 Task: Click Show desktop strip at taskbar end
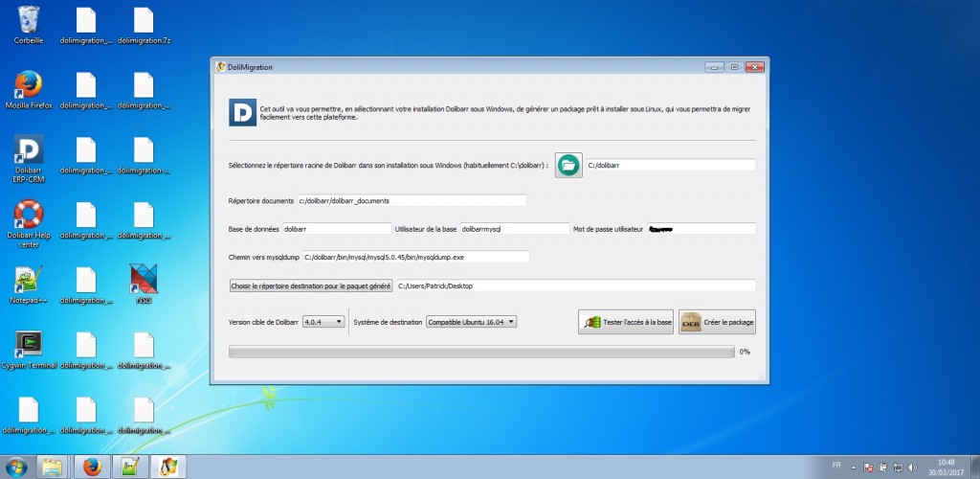tap(975, 468)
